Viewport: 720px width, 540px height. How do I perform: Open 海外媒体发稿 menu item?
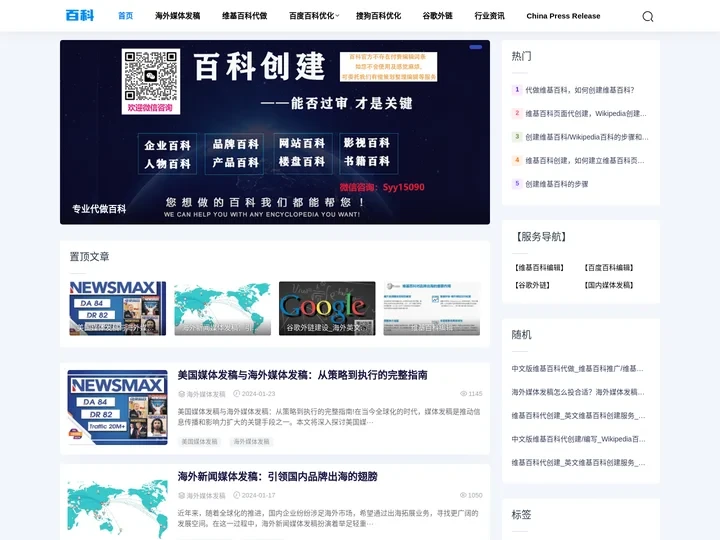(x=177, y=16)
